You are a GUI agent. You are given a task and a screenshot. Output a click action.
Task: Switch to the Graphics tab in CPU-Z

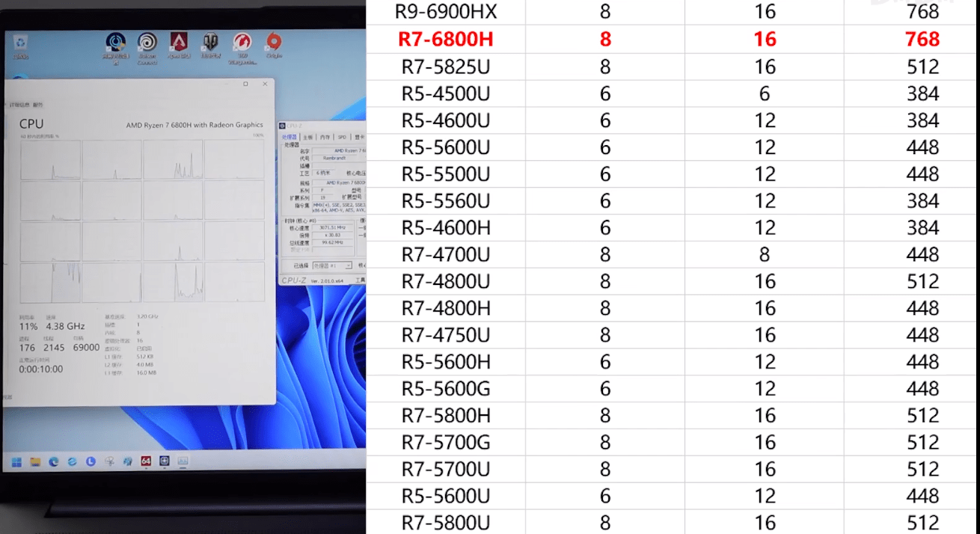[359, 138]
